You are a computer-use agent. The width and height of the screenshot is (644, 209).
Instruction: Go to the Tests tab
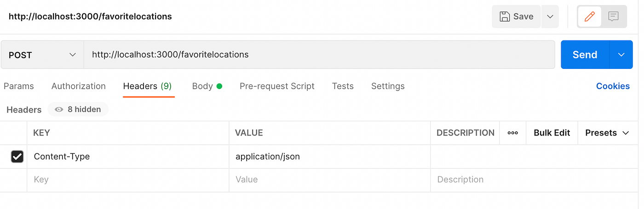[343, 86]
